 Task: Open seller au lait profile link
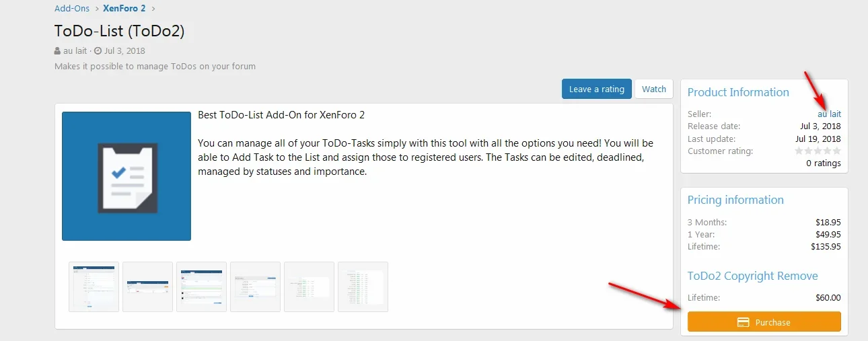click(829, 114)
